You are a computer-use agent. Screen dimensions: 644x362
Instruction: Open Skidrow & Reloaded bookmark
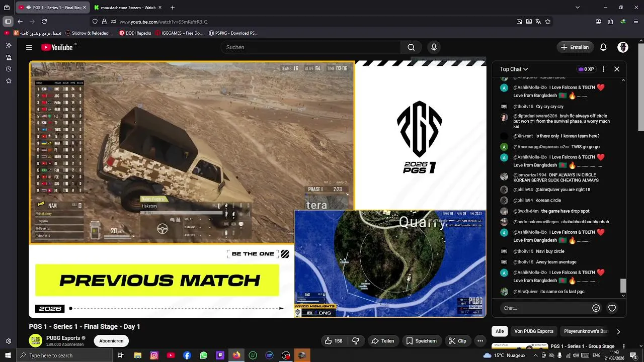pyautogui.click(x=89, y=33)
